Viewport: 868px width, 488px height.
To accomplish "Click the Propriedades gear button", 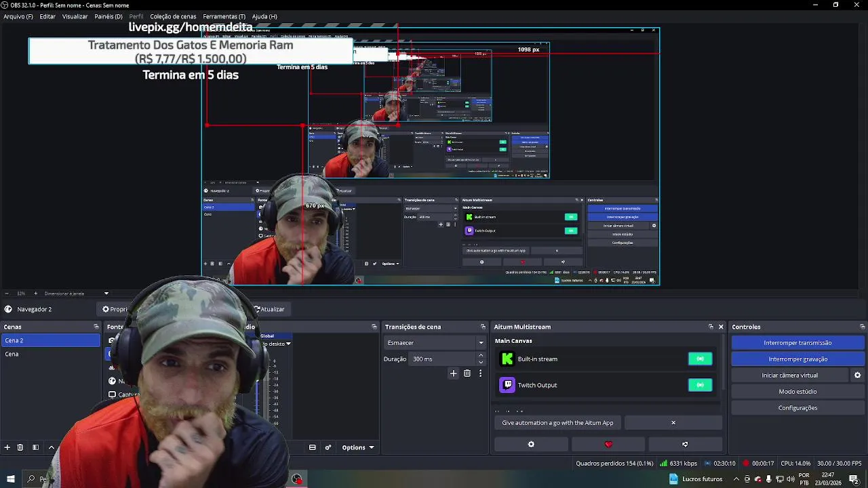I will click(115, 309).
